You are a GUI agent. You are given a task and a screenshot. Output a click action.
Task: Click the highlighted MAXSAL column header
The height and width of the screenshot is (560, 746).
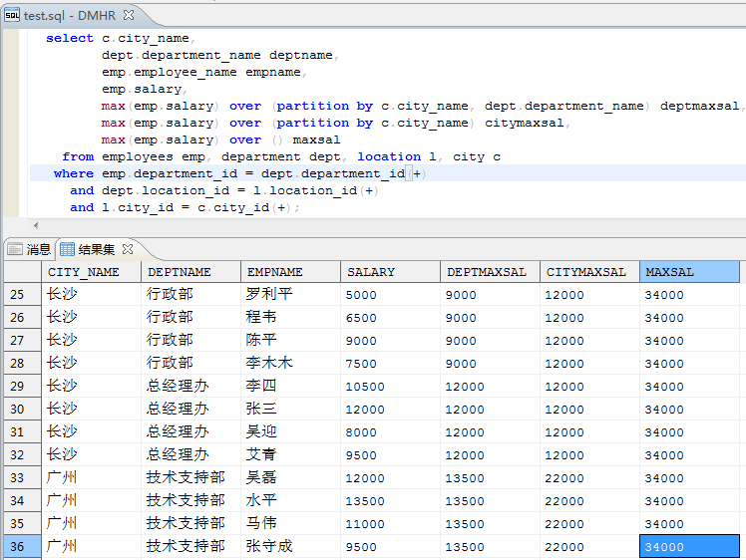point(688,272)
